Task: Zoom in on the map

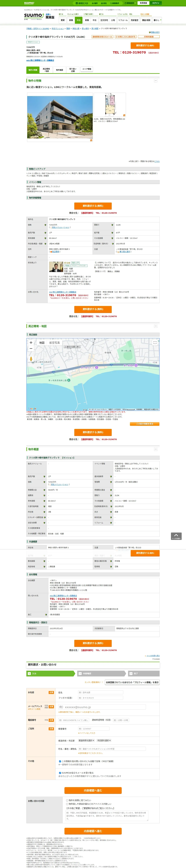Action: tap(31, 343)
